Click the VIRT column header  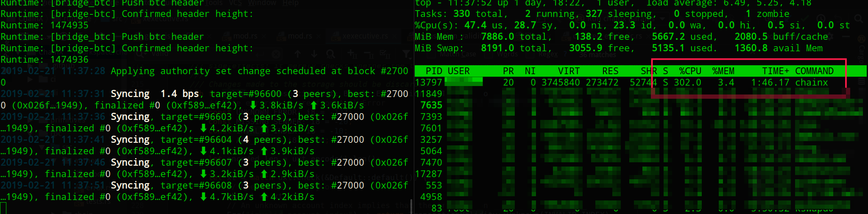(569, 71)
